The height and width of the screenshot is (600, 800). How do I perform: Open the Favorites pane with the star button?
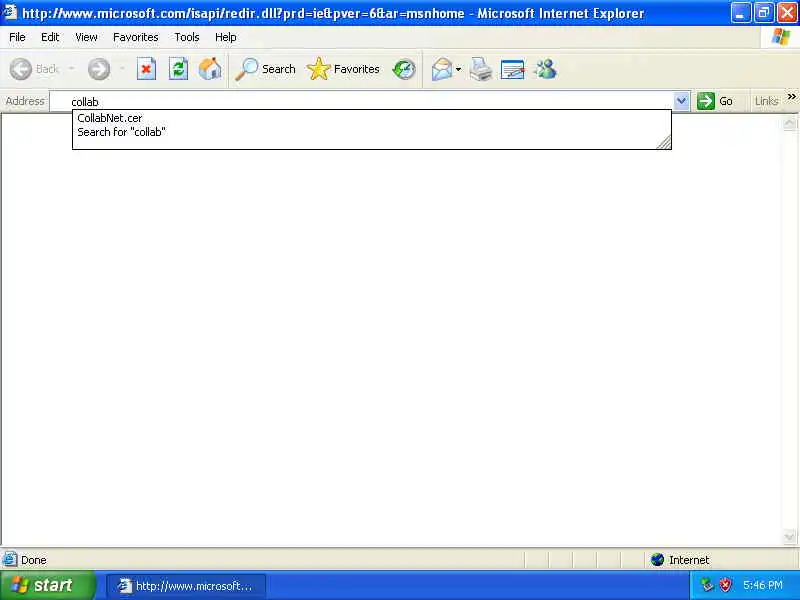click(x=343, y=69)
